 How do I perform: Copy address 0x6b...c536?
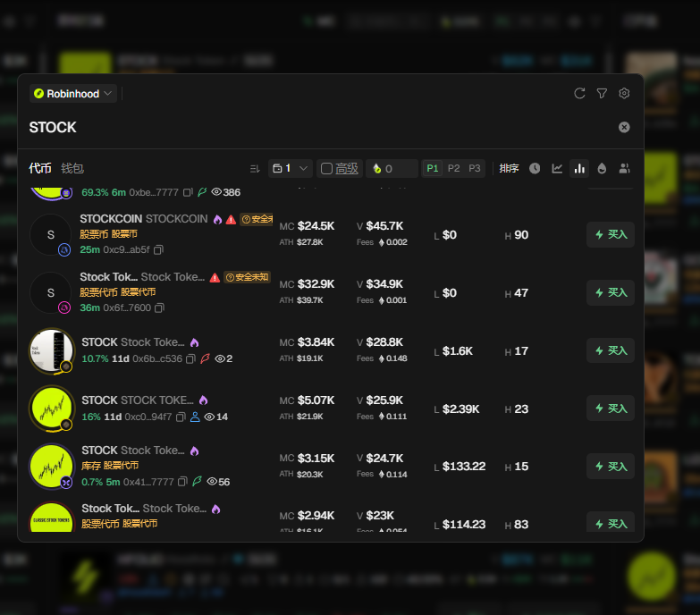[x=190, y=358]
